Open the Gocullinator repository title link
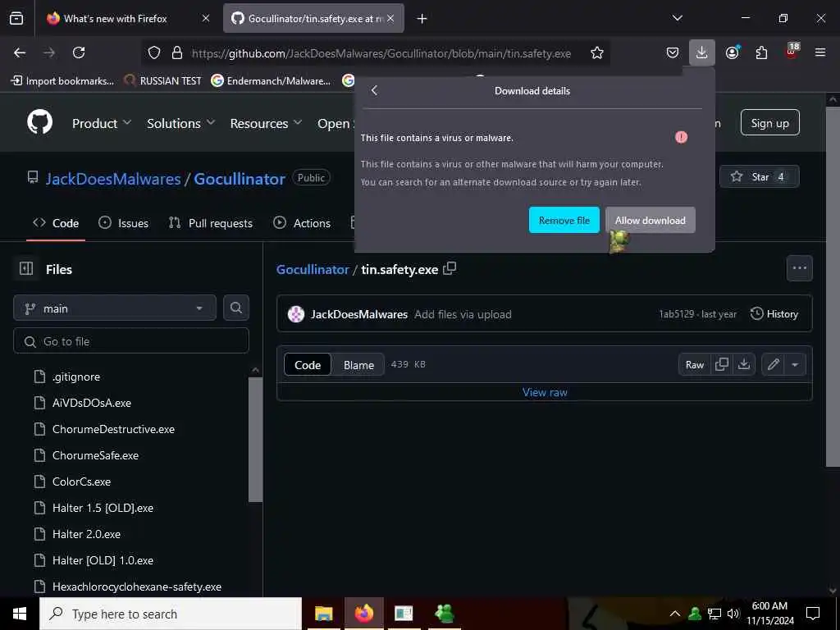840x630 pixels. pos(240,179)
